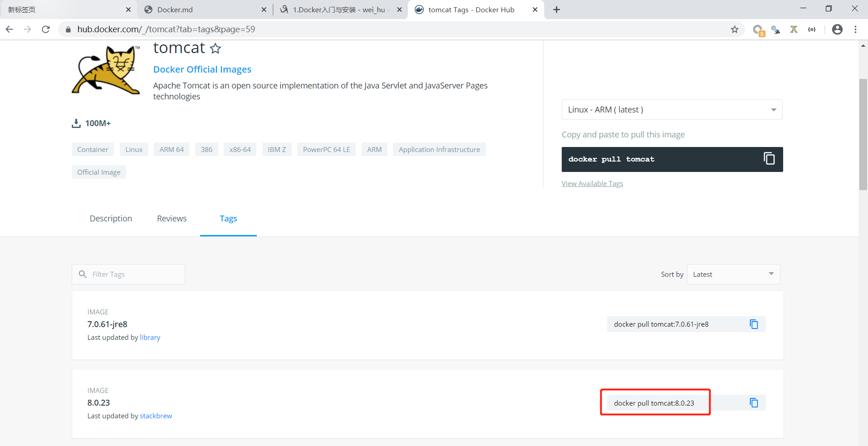Click the Official Image tag
The image size is (868, 446).
(x=99, y=172)
